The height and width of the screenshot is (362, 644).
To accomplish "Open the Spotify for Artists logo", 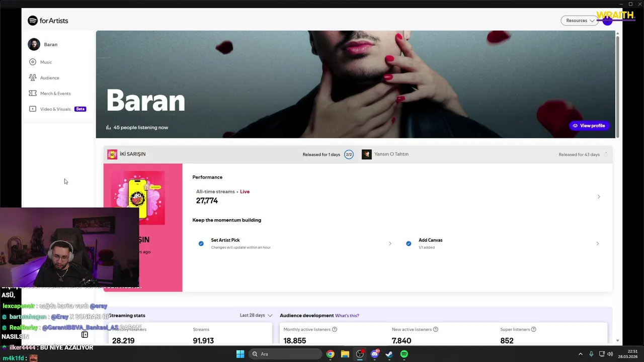I will 48,21.
